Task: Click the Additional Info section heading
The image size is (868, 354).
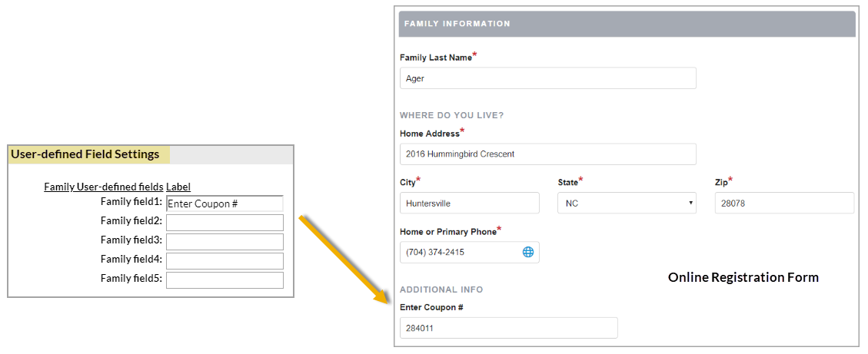Action: coord(441,289)
